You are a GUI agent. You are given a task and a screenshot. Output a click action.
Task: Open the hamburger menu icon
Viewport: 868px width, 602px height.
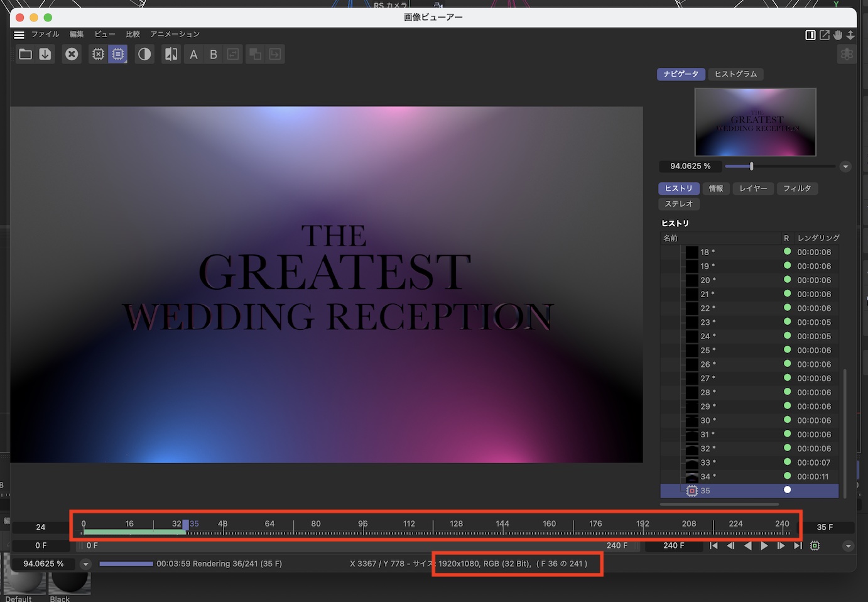point(19,35)
